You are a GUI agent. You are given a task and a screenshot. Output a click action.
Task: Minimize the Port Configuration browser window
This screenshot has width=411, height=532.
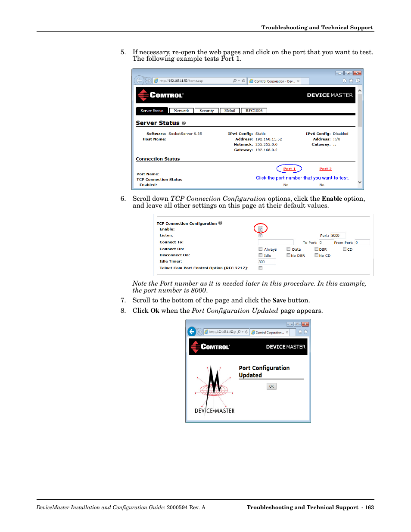click(290, 324)
